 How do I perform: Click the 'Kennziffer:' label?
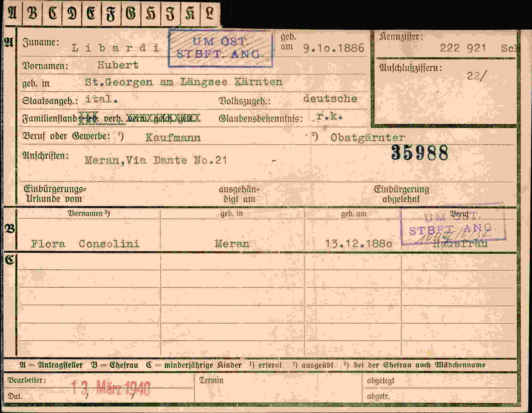401,37
